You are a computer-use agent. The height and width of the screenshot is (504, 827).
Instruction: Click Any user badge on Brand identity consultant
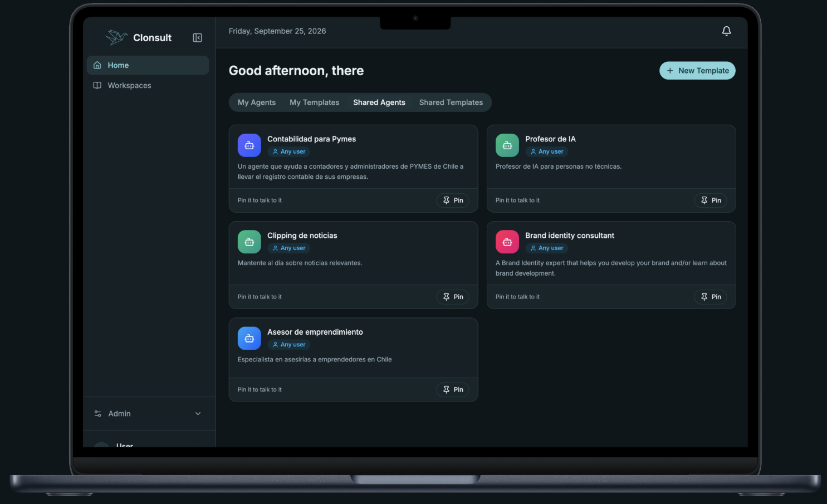click(x=546, y=248)
